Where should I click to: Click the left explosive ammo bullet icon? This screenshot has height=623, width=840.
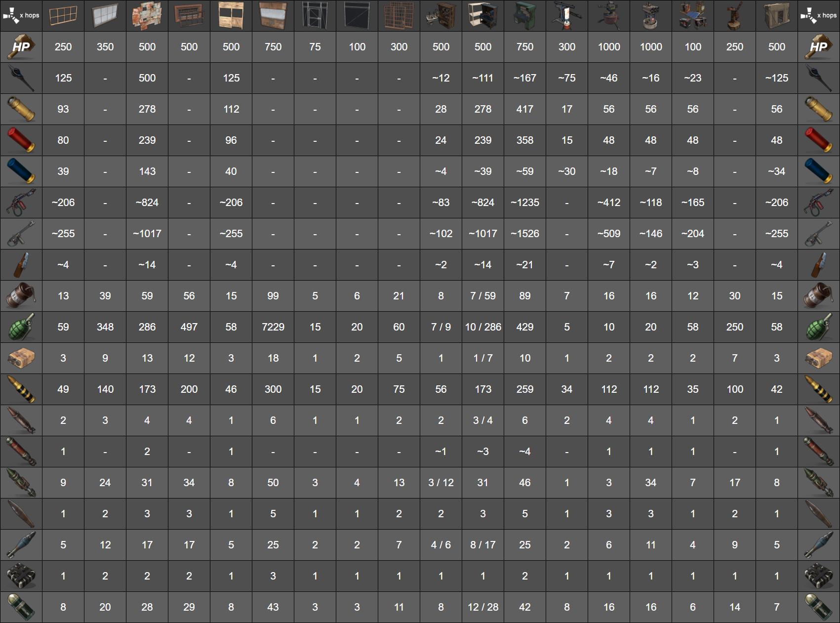point(21,389)
